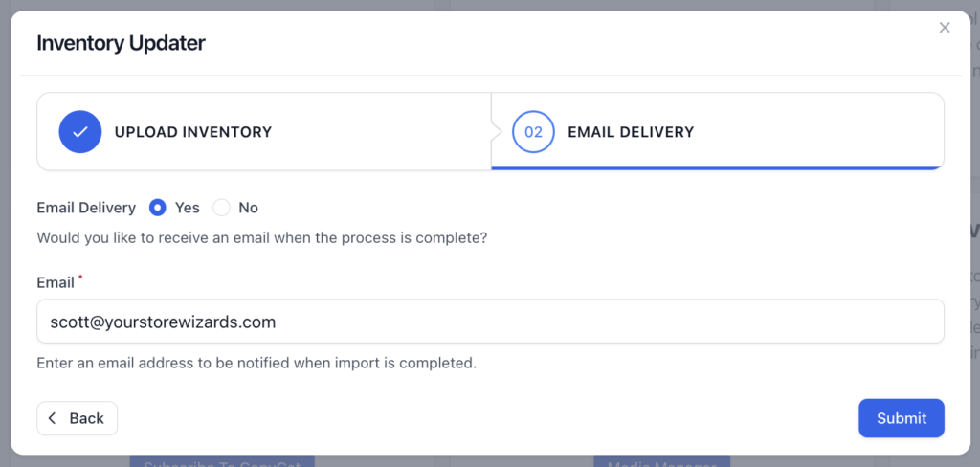
Task: Click the Back button
Action: coord(78,418)
